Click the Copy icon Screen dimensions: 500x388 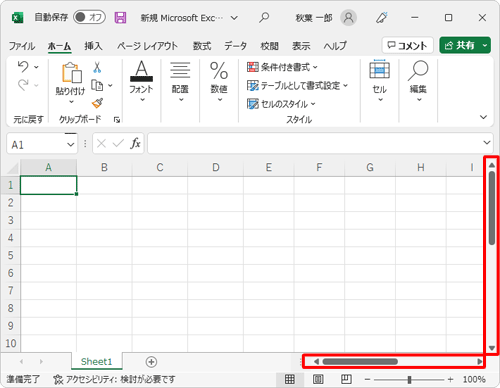(97, 85)
